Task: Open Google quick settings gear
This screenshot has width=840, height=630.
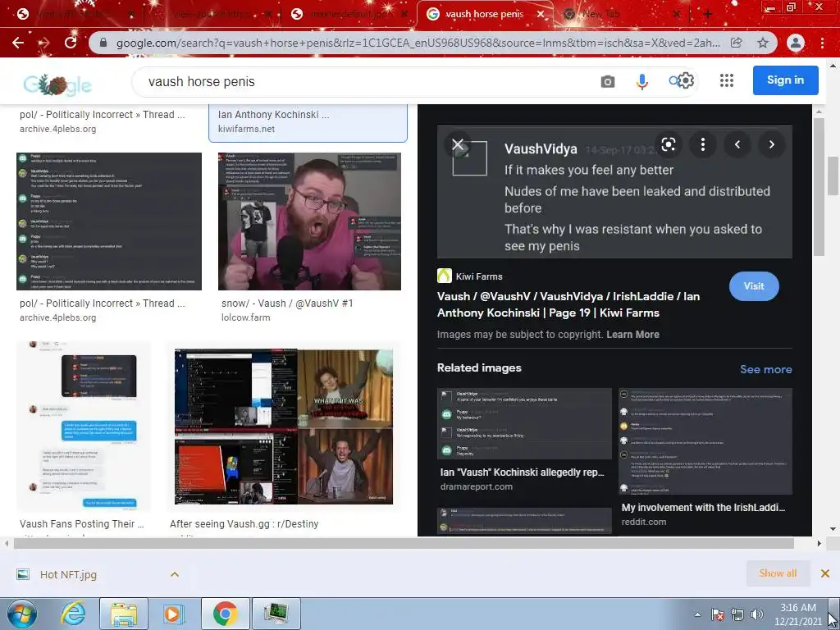Action: pyautogui.click(x=687, y=80)
